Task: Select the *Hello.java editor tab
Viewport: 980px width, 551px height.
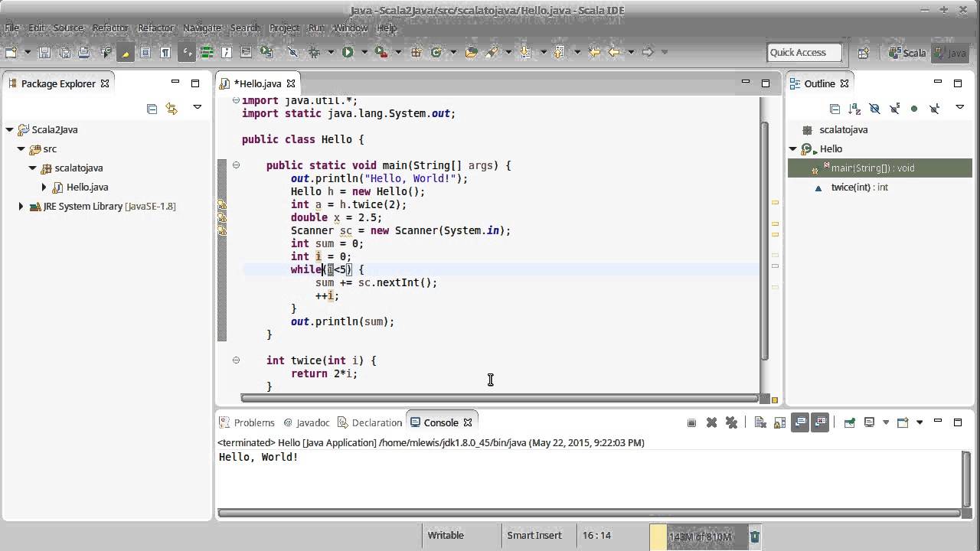Action: [x=257, y=83]
